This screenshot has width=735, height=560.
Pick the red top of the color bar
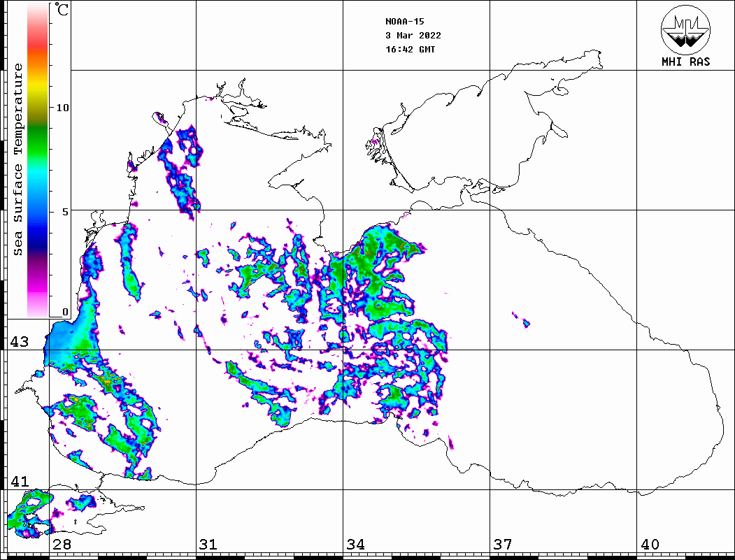(x=38, y=42)
